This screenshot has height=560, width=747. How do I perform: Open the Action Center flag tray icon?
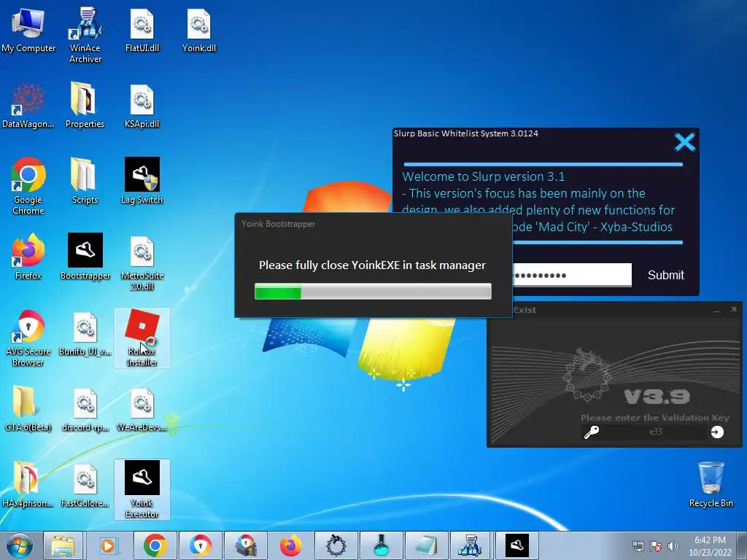656,546
